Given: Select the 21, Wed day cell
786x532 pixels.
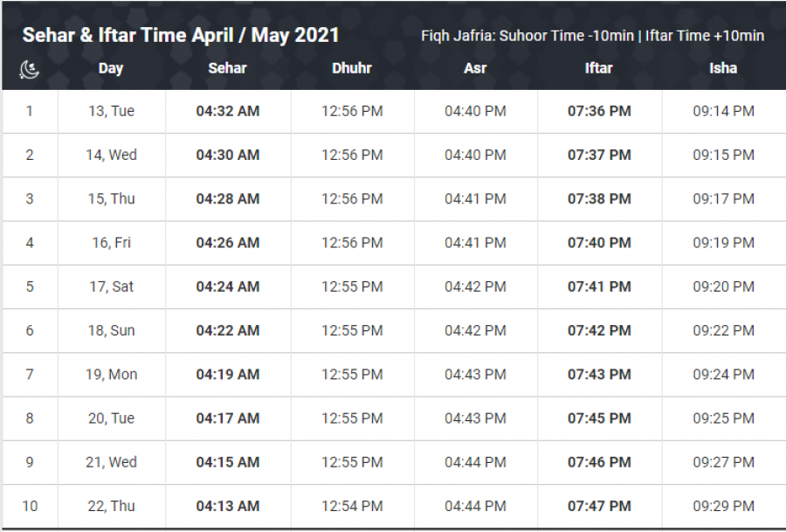Looking at the screenshot, I should click(x=111, y=462).
